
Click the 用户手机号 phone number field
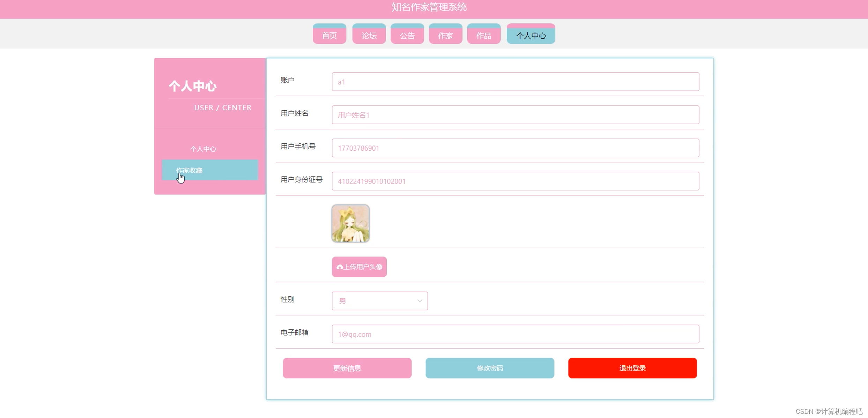click(515, 148)
